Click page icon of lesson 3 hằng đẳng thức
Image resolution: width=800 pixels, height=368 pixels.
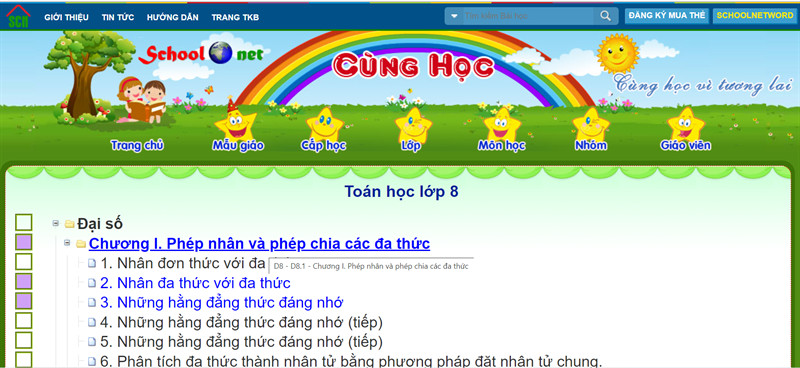coord(92,303)
